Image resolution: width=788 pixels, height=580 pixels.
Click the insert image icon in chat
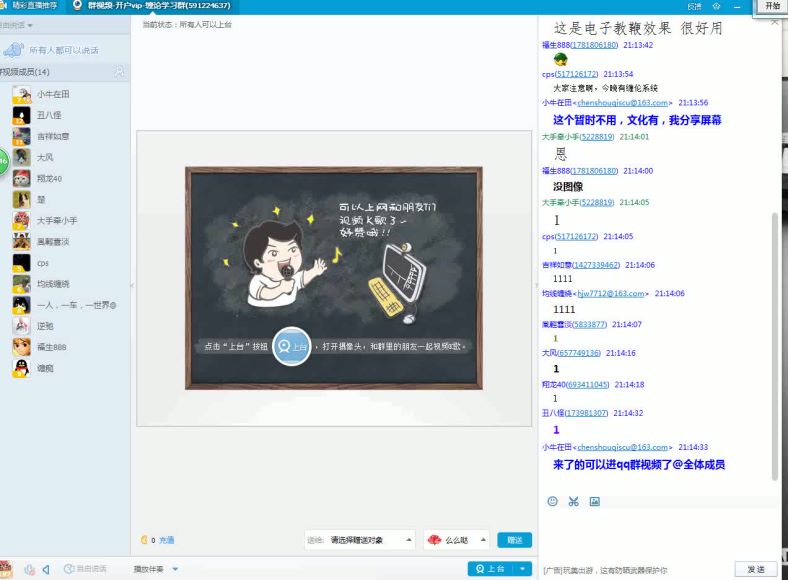(594, 501)
